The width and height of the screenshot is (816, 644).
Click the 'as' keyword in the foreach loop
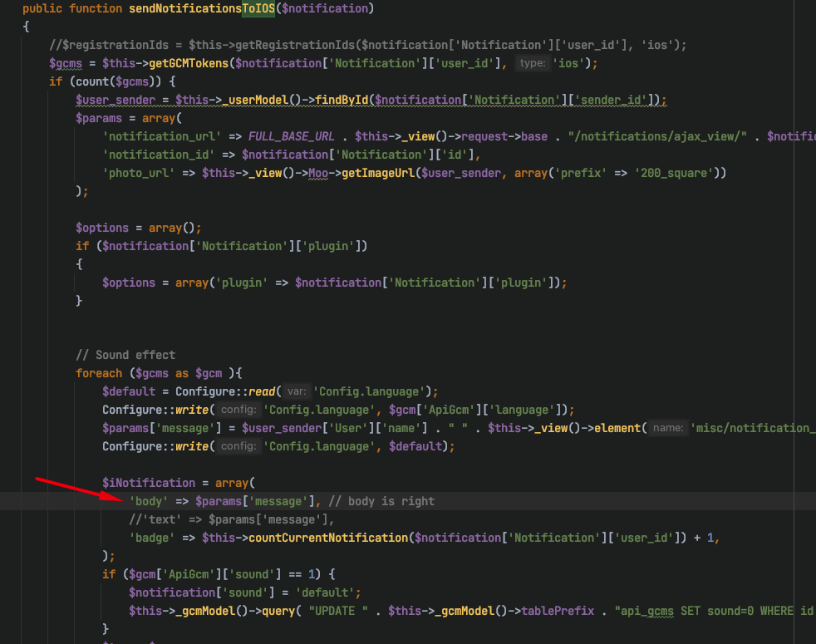coord(182,373)
